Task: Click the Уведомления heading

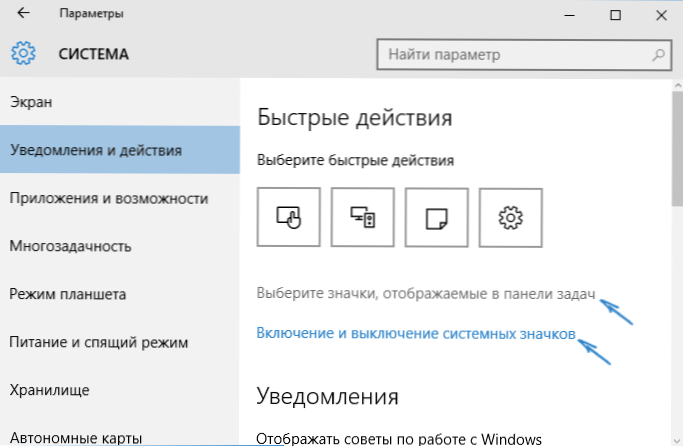Action: (x=328, y=396)
